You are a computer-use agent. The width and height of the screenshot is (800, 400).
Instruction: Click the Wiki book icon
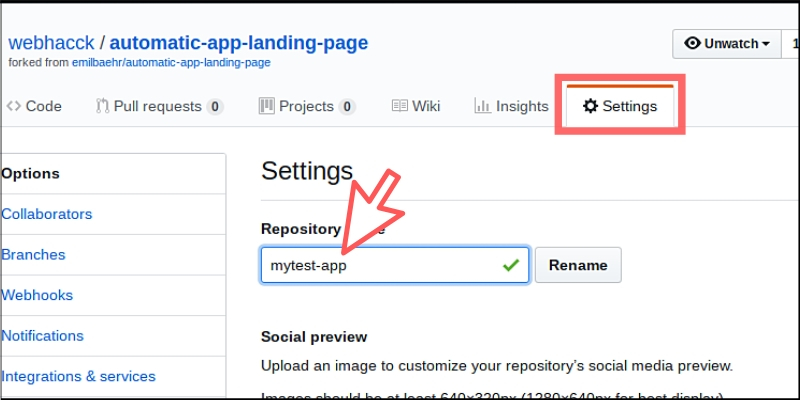[x=399, y=106]
